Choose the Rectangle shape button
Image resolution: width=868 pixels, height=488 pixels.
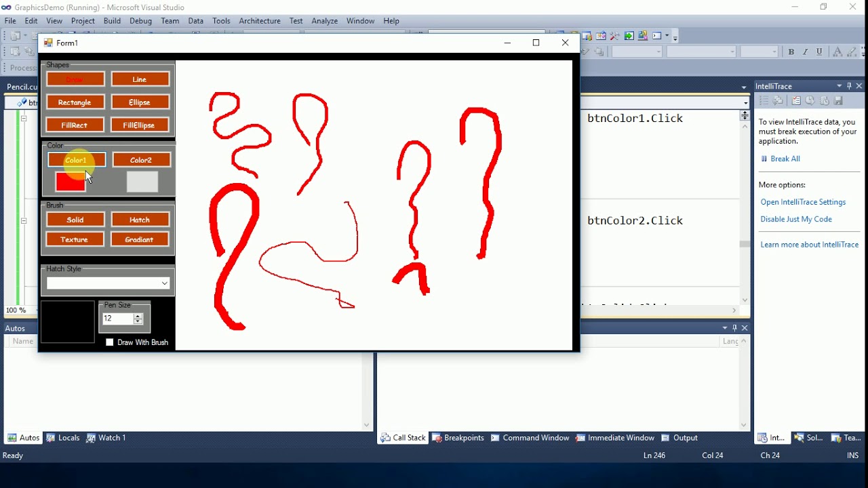click(x=76, y=102)
